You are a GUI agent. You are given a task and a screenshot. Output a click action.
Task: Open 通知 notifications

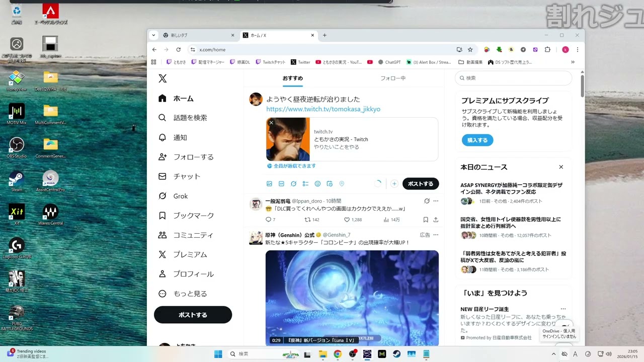[x=173, y=137]
